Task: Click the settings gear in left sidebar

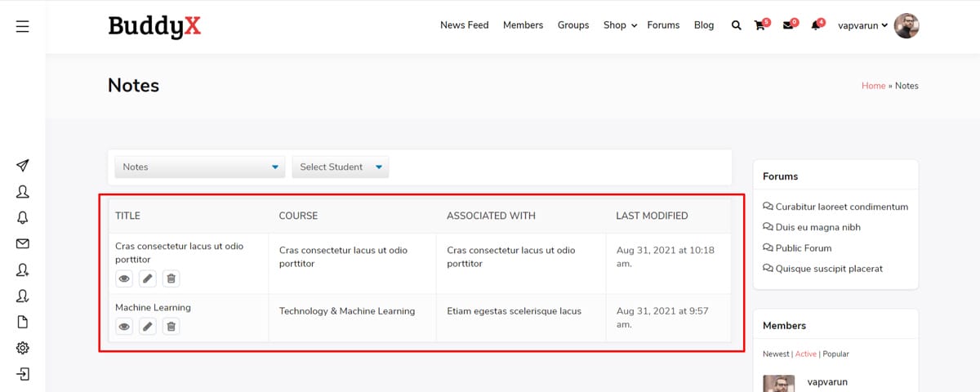Action: [23, 348]
